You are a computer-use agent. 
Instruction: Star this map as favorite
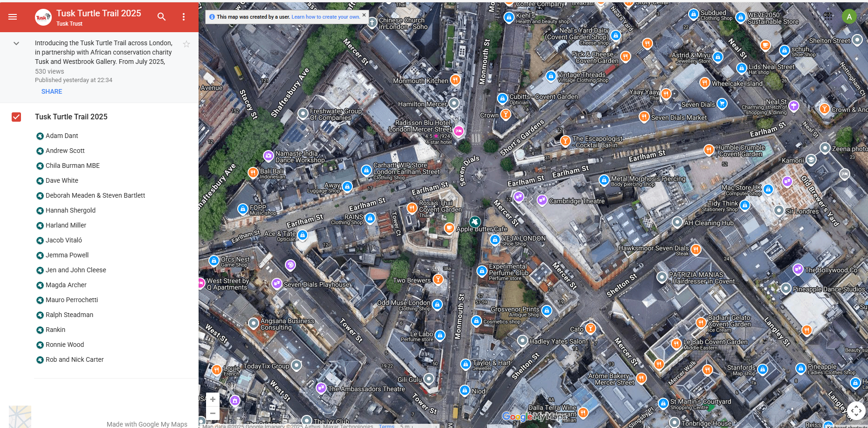[186, 44]
